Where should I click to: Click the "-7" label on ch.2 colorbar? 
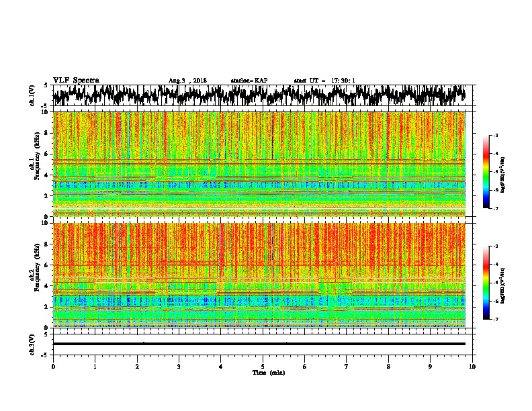pyautogui.click(x=496, y=319)
